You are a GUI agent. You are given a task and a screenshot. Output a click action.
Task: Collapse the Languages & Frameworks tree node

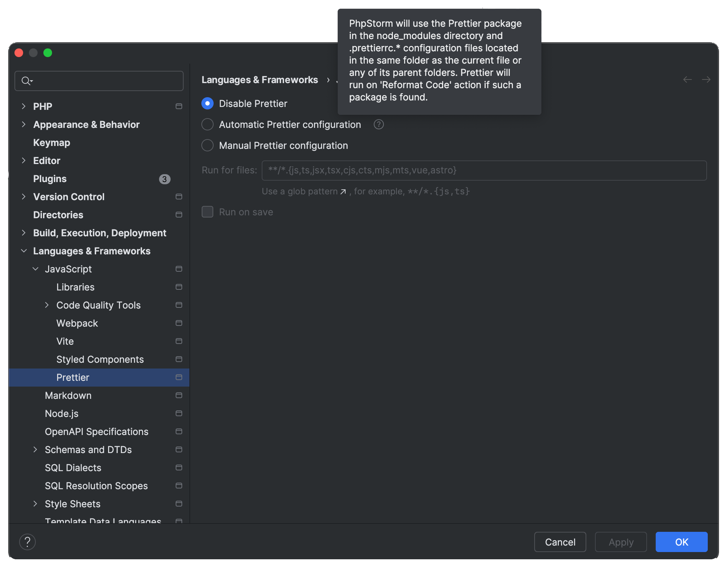point(24,251)
